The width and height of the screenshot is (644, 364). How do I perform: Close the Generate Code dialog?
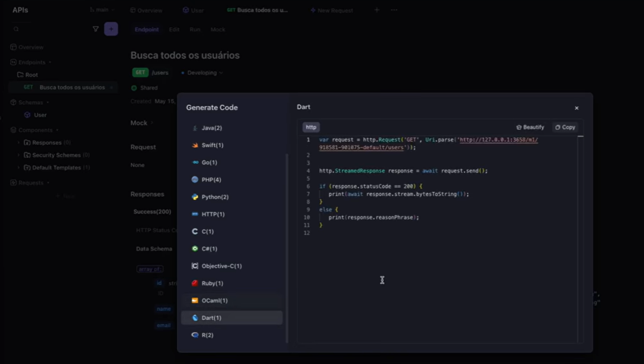[576, 108]
